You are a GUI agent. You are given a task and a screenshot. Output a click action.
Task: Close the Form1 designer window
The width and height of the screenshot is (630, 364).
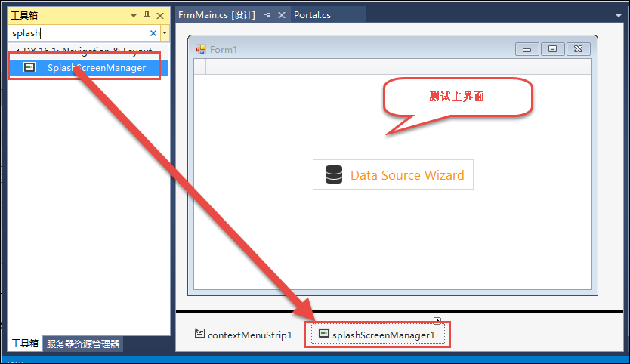(578, 49)
